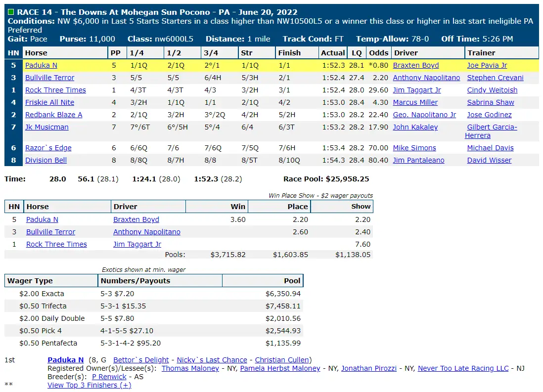Open dam Nicky`s Last Chance link
543x392 pixels.
tap(212, 360)
